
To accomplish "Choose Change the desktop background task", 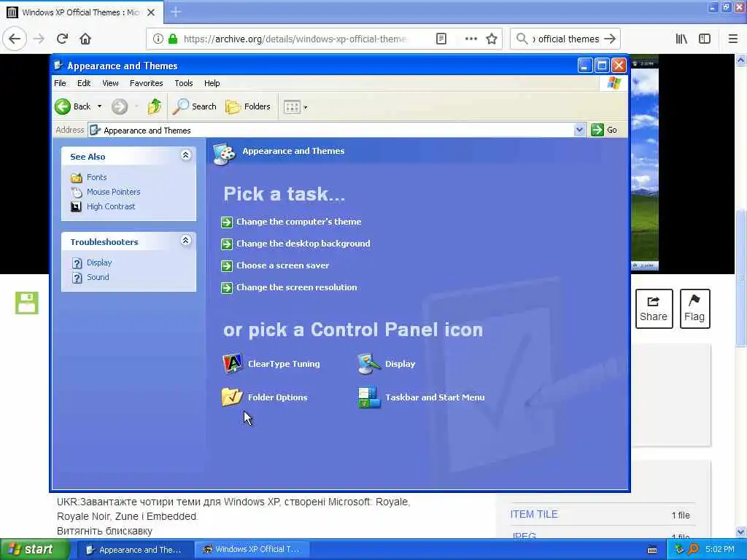I will [303, 244].
